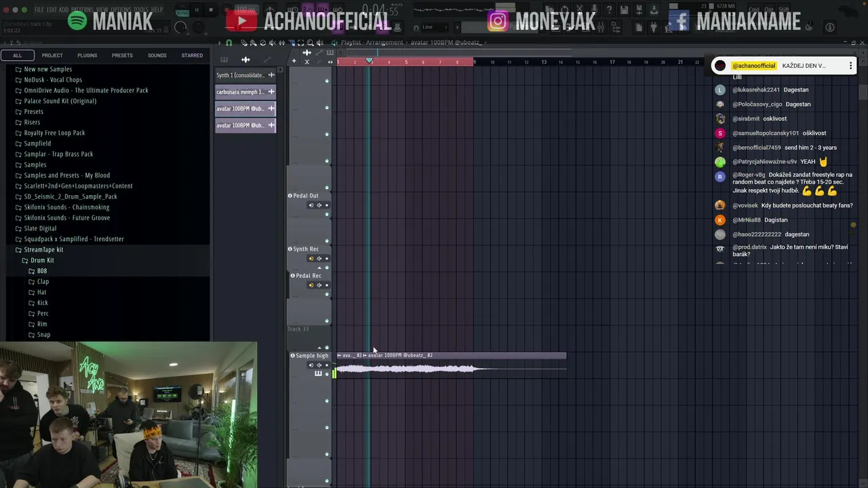Select the Delete tool in playlist toolbar
This screenshot has width=868, height=488.
tap(262, 43)
